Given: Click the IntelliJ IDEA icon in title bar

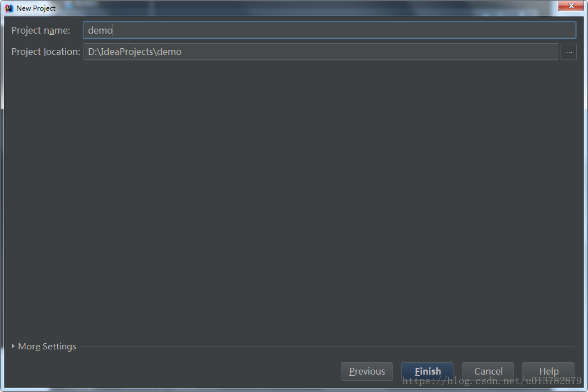Looking at the screenshot, I should click(8, 8).
